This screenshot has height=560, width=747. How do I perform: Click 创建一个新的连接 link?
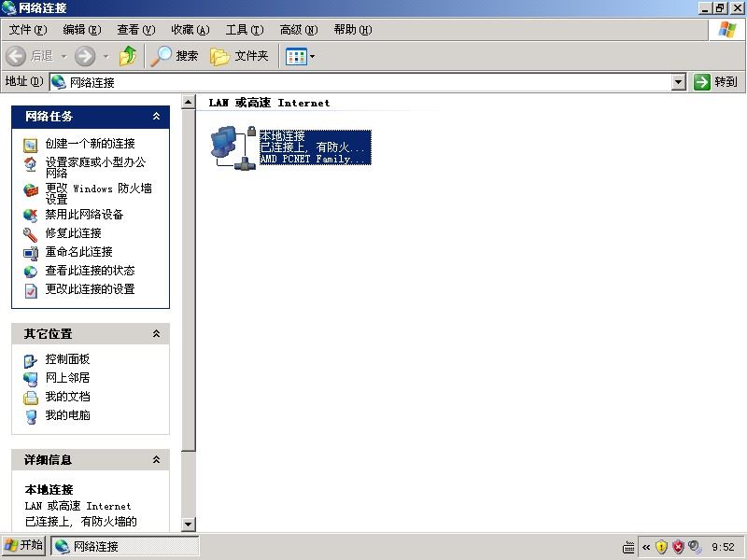pos(90,144)
